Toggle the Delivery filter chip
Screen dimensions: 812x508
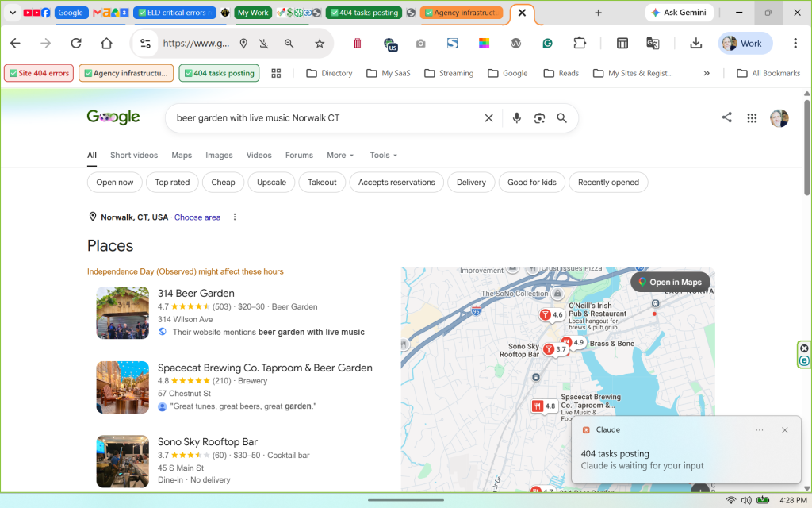(x=471, y=183)
